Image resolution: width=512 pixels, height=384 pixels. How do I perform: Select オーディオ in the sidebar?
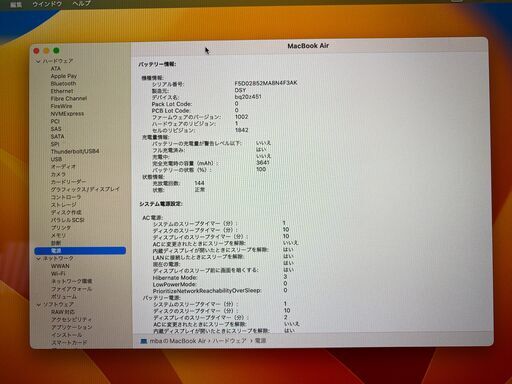(63, 167)
